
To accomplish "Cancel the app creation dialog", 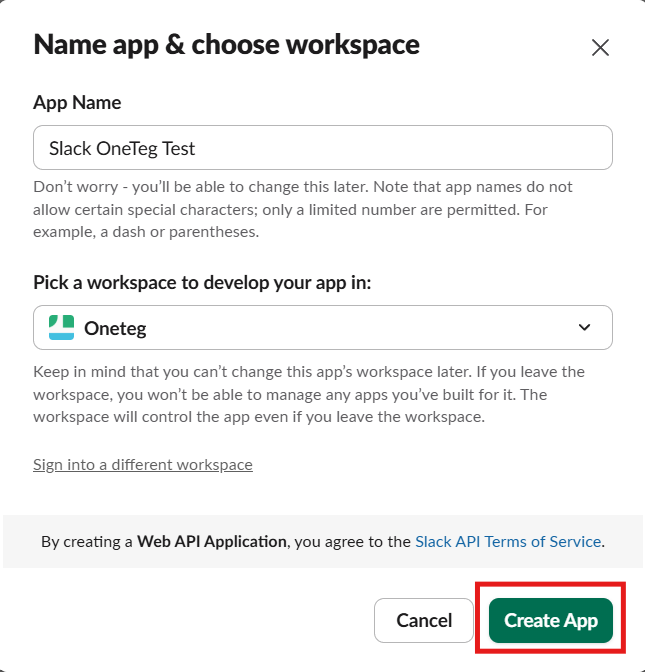I will [423, 620].
